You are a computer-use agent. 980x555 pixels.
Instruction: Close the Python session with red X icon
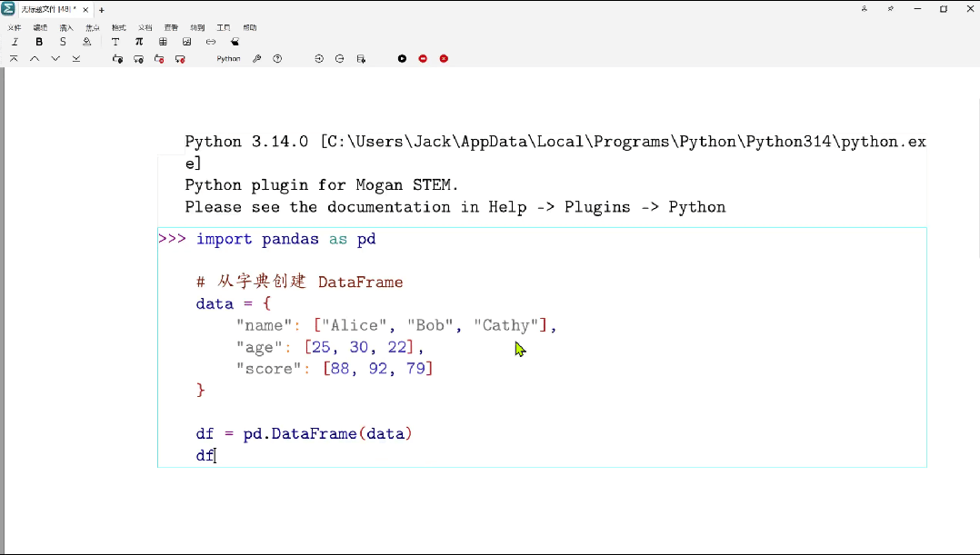tap(445, 58)
